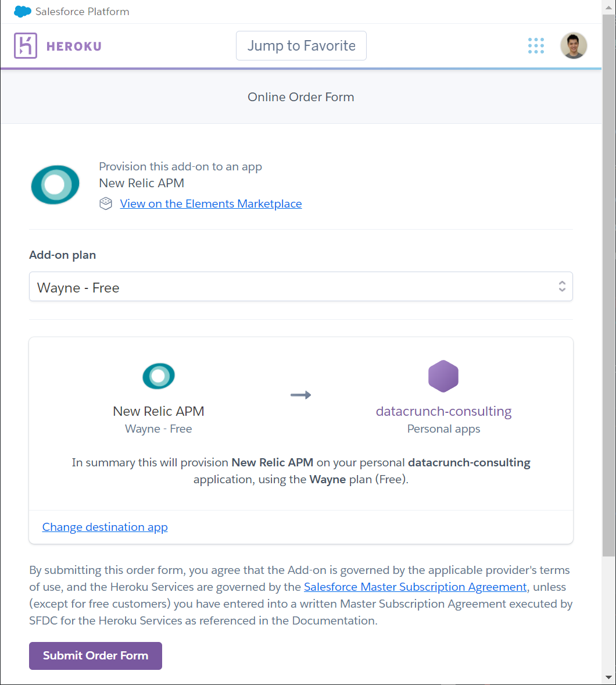
Task: Open the user profile avatar menu
Action: coord(573,45)
